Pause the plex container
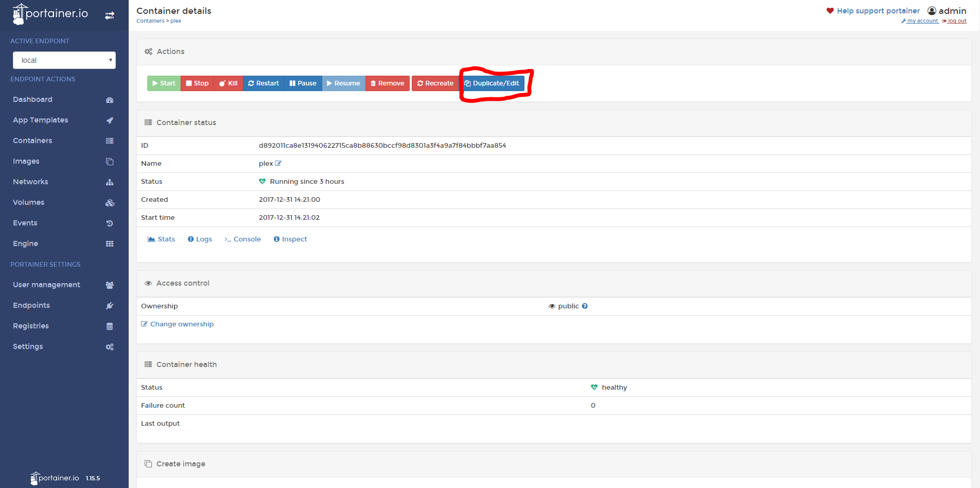This screenshot has height=488, width=980. click(x=303, y=83)
